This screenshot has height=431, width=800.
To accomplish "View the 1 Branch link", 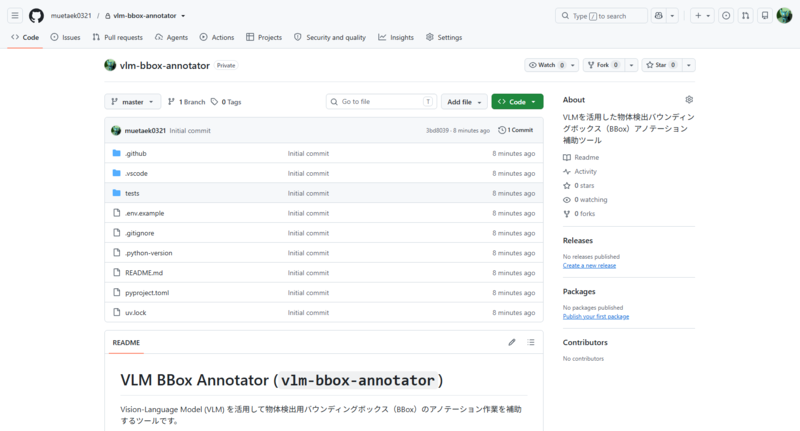I will coord(187,102).
